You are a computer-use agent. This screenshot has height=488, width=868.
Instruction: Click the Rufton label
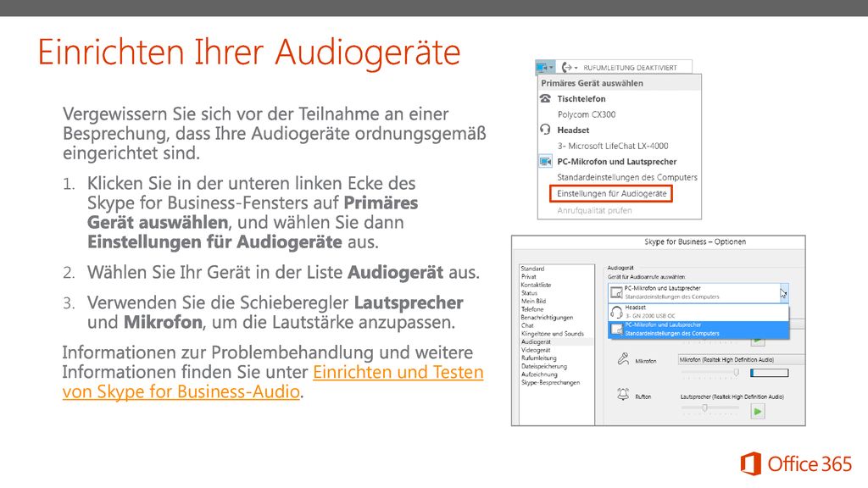[643, 396]
